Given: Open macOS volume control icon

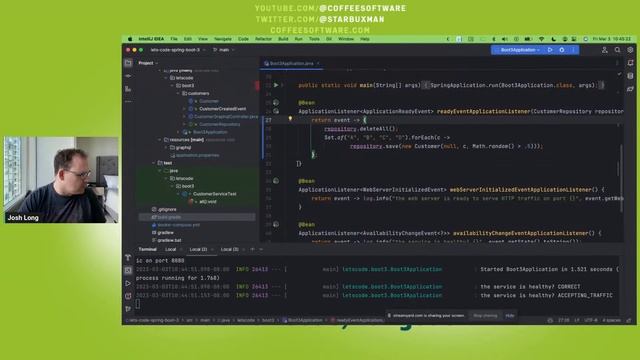Looking at the screenshot, I should [505, 39].
